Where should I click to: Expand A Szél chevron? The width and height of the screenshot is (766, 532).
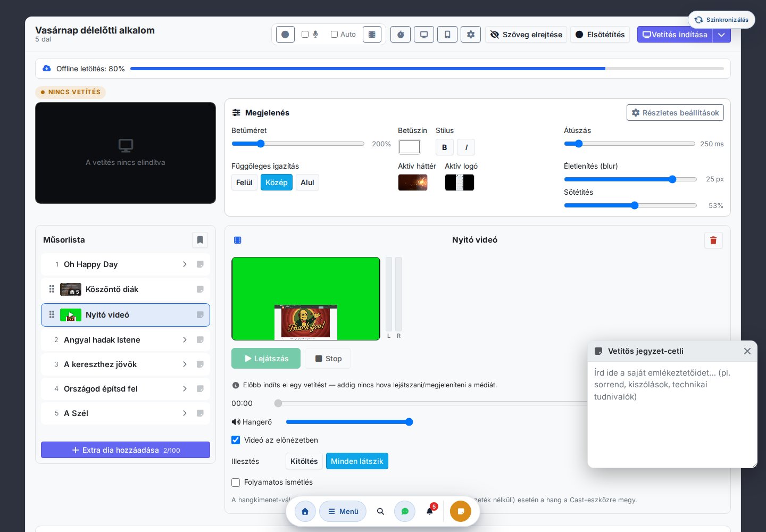[x=185, y=413]
